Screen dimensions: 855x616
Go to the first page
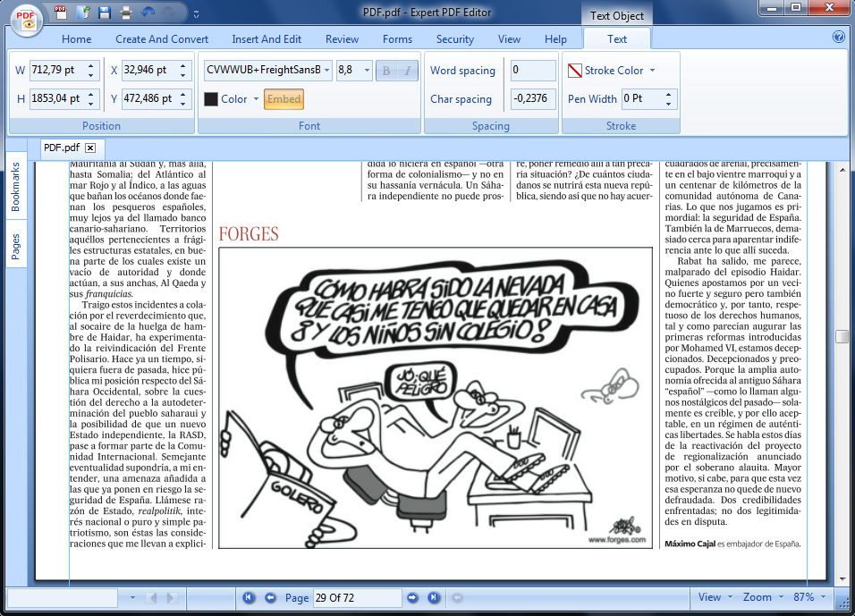coord(249,597)
